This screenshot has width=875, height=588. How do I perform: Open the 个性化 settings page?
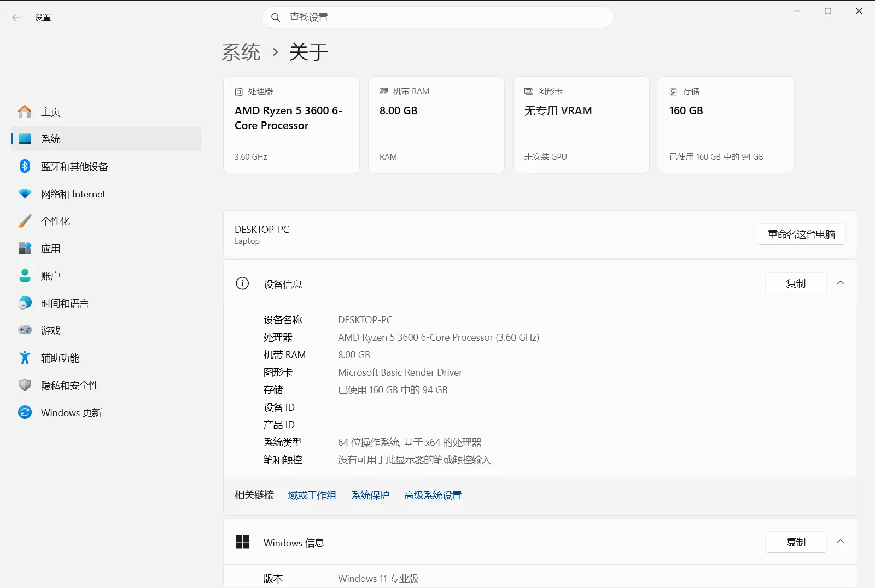coord(106,221)
